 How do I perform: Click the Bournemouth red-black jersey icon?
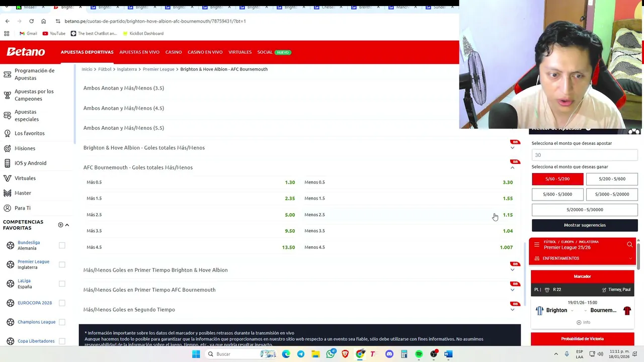pos(627,310)
